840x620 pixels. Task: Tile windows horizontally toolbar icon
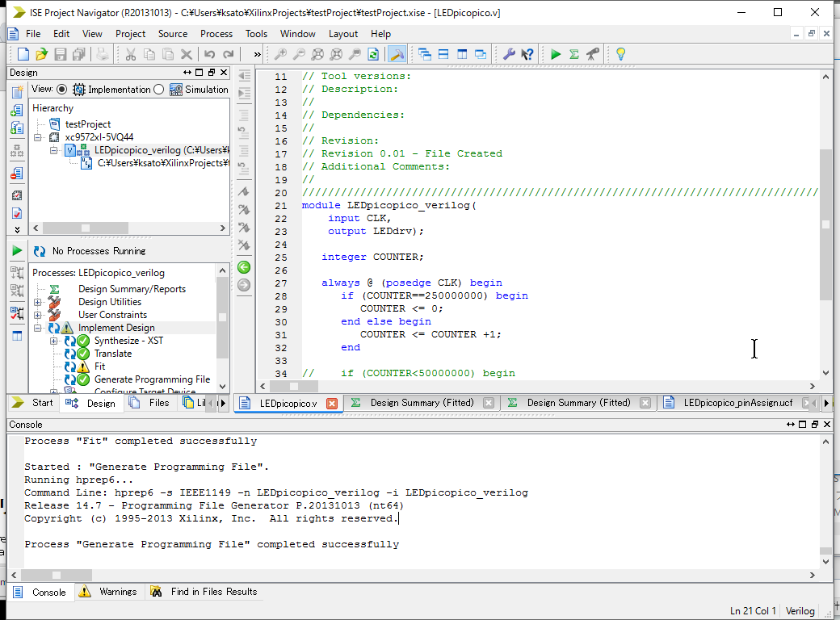[x=443, y=54]
